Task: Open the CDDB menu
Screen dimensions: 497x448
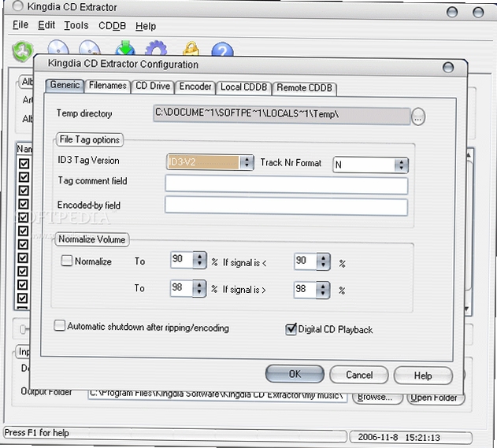Action: [x=112, y=26]
